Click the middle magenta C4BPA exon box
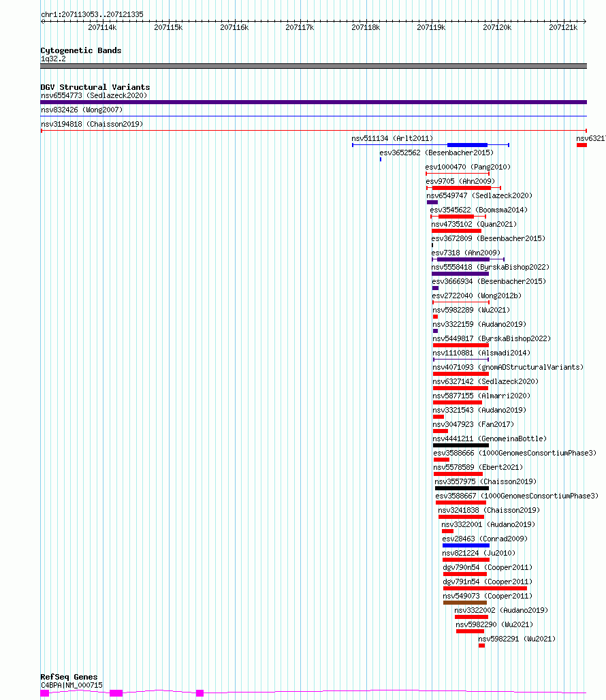 point(116,693)
